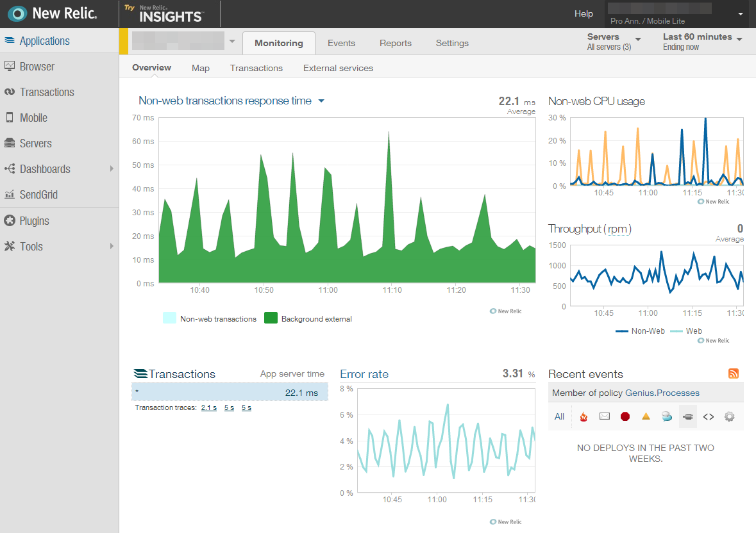Viewport: 756px width, 533px height.
Task: Switch to the Monitoring tab
Action: pos(279,43)
